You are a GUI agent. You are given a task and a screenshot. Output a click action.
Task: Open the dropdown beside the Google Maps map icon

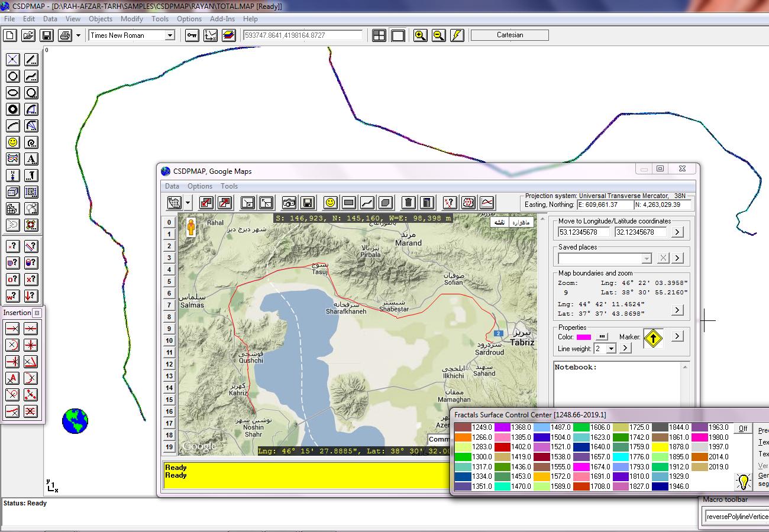coord(188,203)
